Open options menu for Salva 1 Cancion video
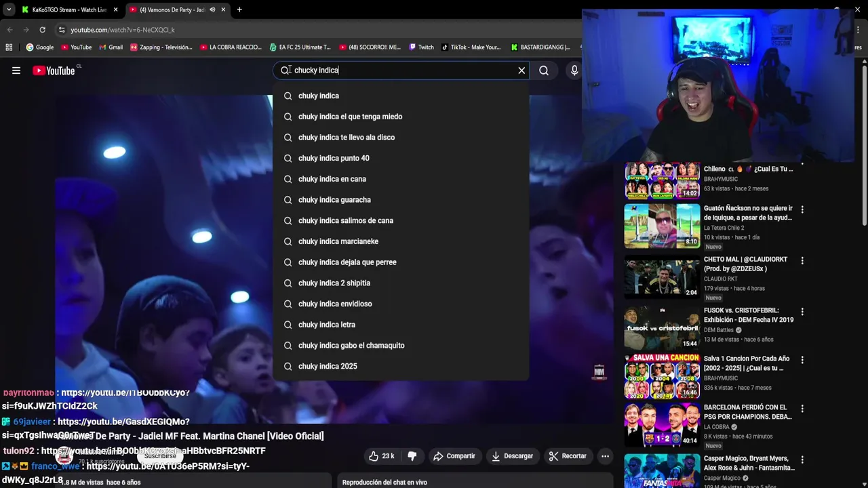Screen dimensions: 868x488 pos(802,360)
